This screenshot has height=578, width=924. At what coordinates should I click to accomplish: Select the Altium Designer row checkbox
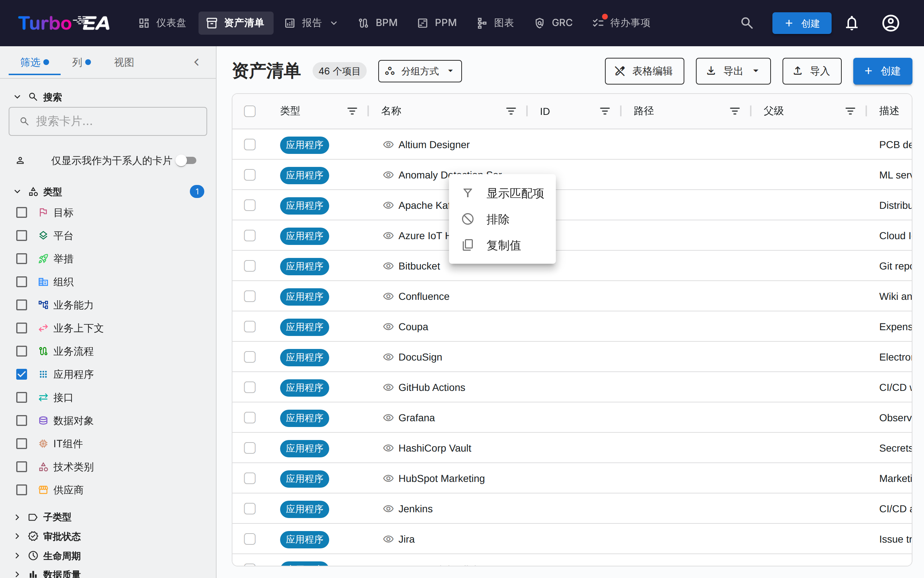coord(250,144)
